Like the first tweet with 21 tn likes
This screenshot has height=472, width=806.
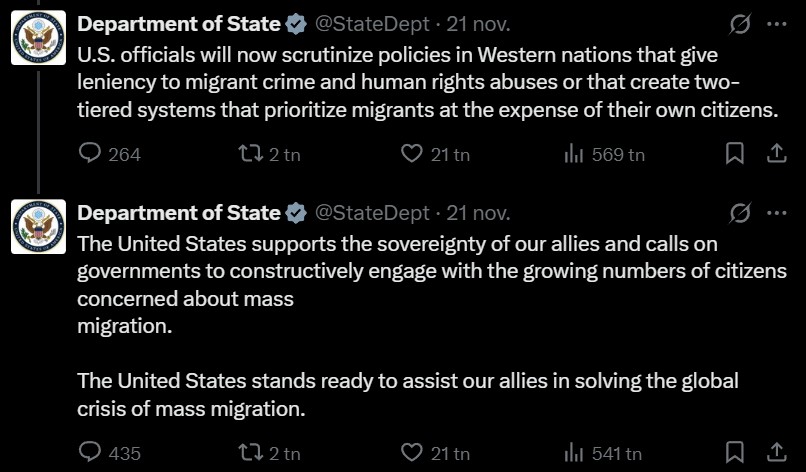coord(411,154)
